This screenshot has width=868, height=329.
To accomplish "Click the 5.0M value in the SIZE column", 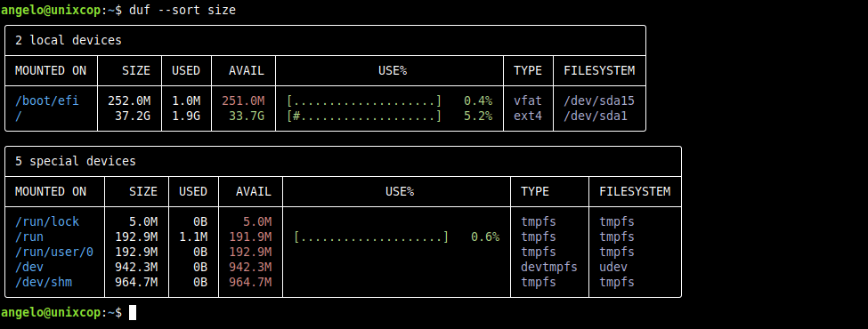I will pos(143,221).
